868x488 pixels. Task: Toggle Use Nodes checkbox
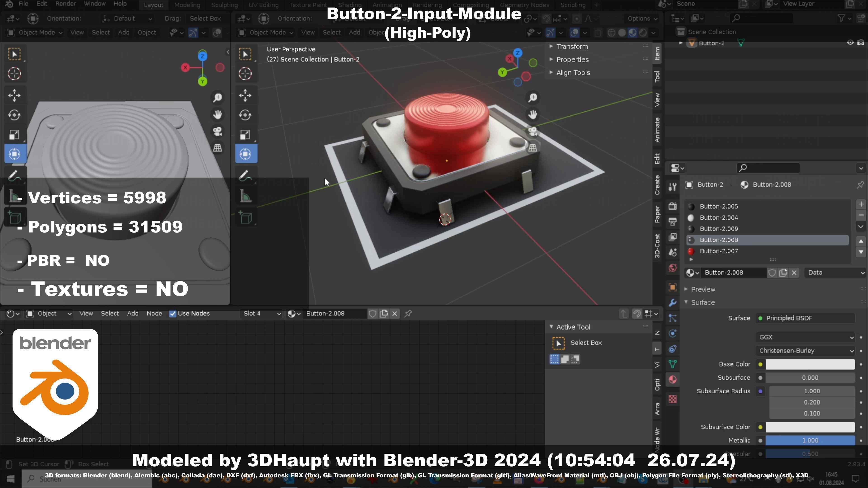coord(172,314)
